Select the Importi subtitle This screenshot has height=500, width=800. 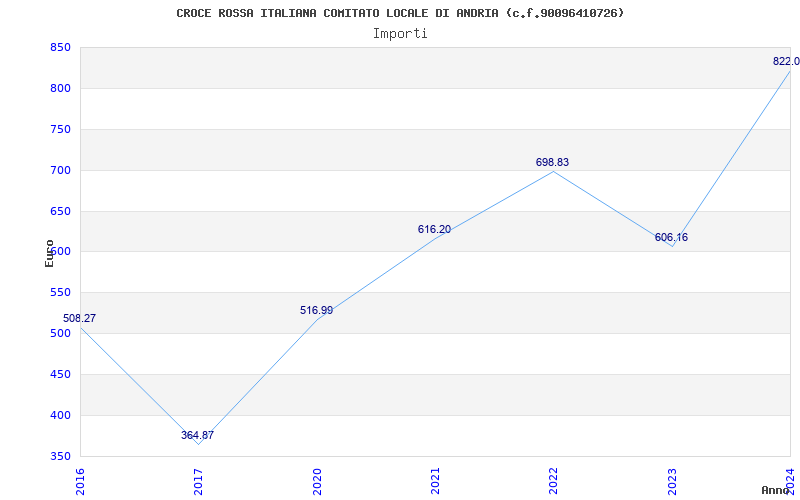(400, 34)
